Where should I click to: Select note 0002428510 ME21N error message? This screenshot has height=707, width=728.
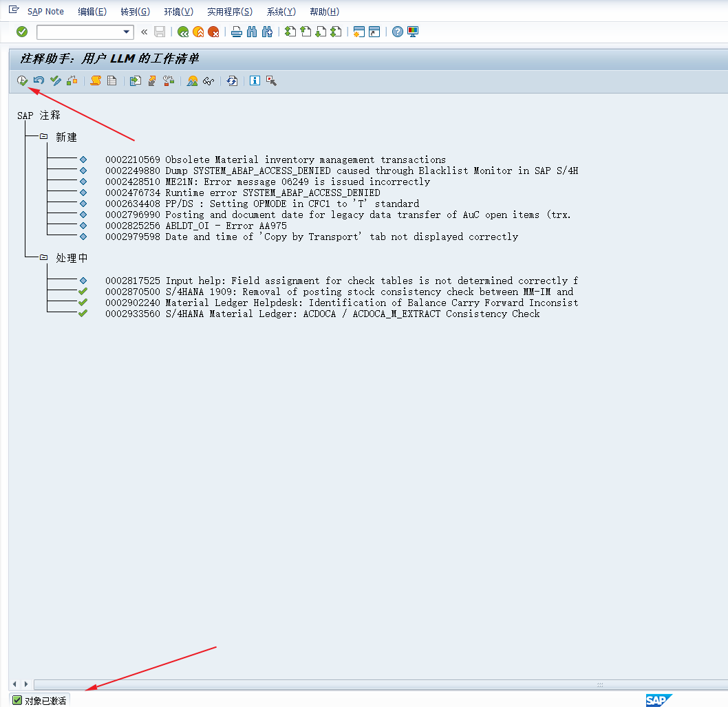click(268, 182)
